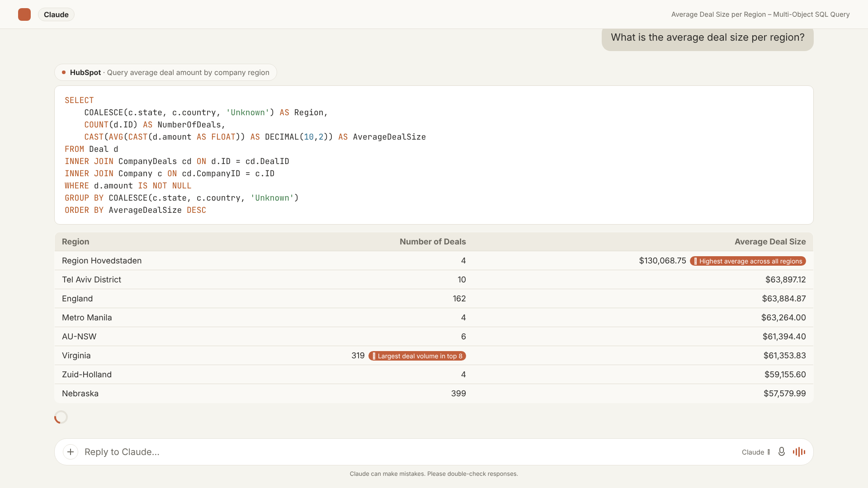Click the disclaimer text about double-checking responses
The height and width of the screenshot is (488, 868).
point(434,474)
